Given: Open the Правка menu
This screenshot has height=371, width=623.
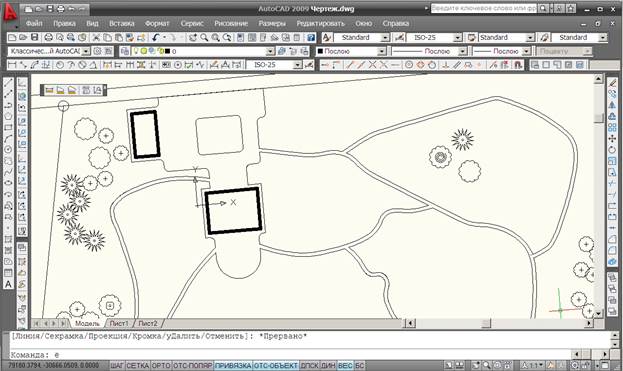Looking at the screenshot, I should click(65, 23).
